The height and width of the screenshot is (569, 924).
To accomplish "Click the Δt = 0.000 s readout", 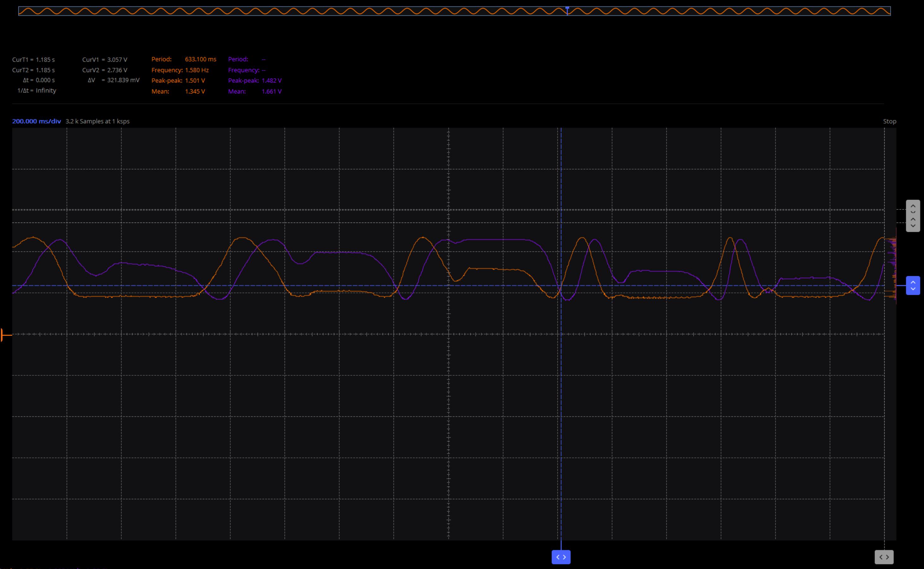I will [39, 80].
